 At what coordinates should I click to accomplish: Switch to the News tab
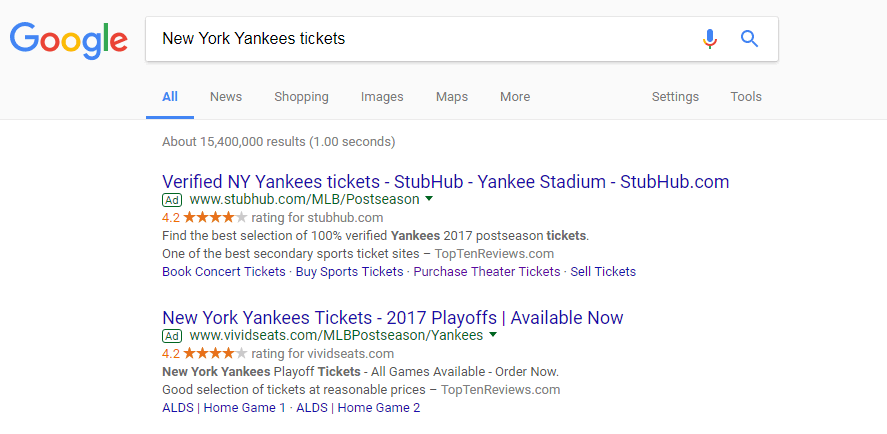click(x=226, y=97)
